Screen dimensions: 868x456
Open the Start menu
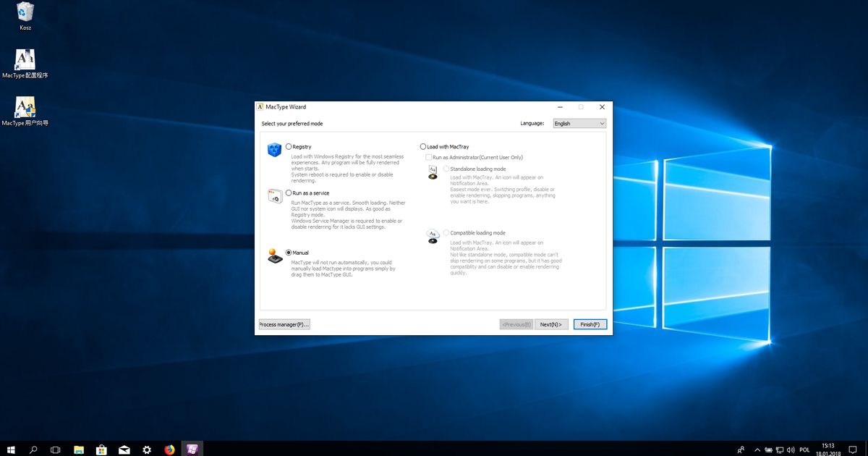pos(9,449)
